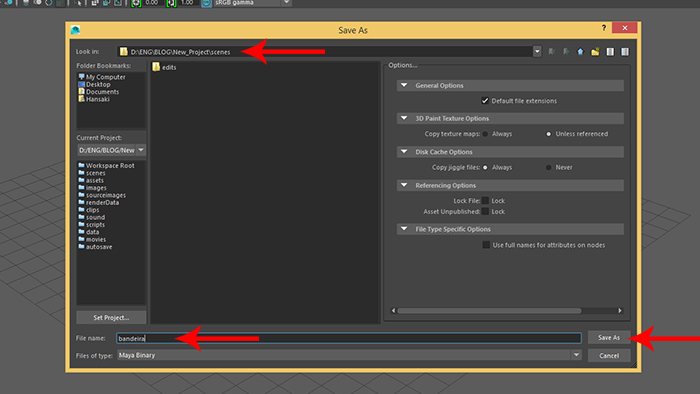
Task: Switch to the detail view icon
Action: point(625,52)
